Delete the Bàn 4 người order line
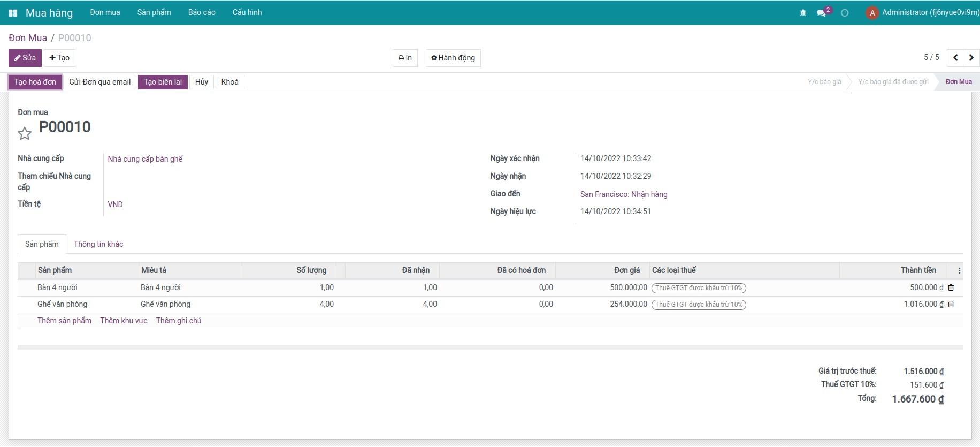Image resolution: width=980 pixels, height=447 pixels. 951,287
